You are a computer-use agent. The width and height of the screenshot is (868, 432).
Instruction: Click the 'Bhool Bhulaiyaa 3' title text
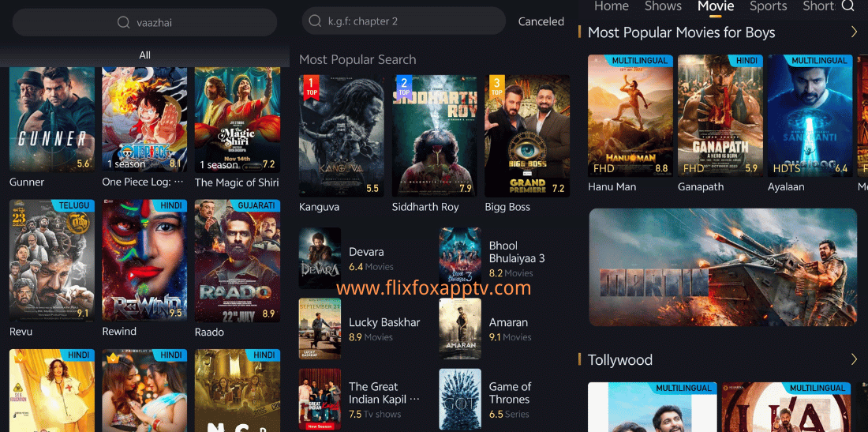click(517, 252)
